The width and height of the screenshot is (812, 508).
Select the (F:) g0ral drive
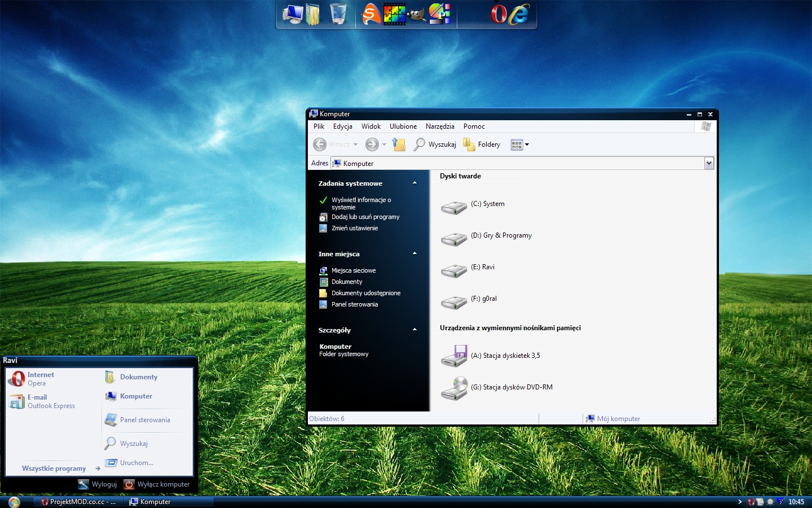469,301
